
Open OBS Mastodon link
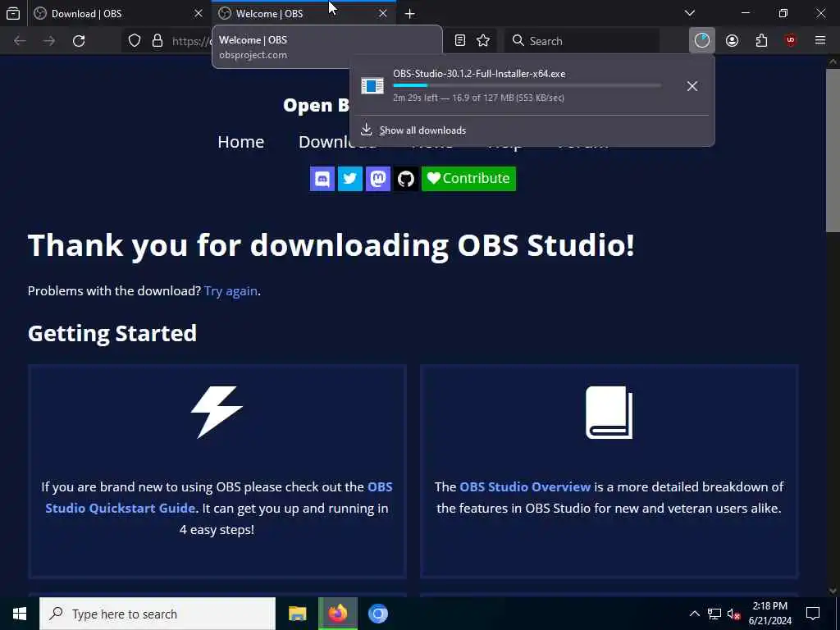click(378, 178)
